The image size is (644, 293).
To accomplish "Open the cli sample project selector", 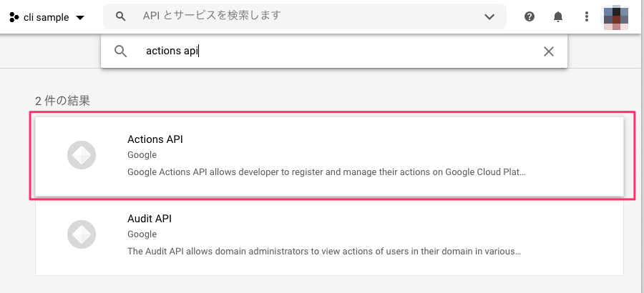I will pyautogui.click(x=47, y=17).
